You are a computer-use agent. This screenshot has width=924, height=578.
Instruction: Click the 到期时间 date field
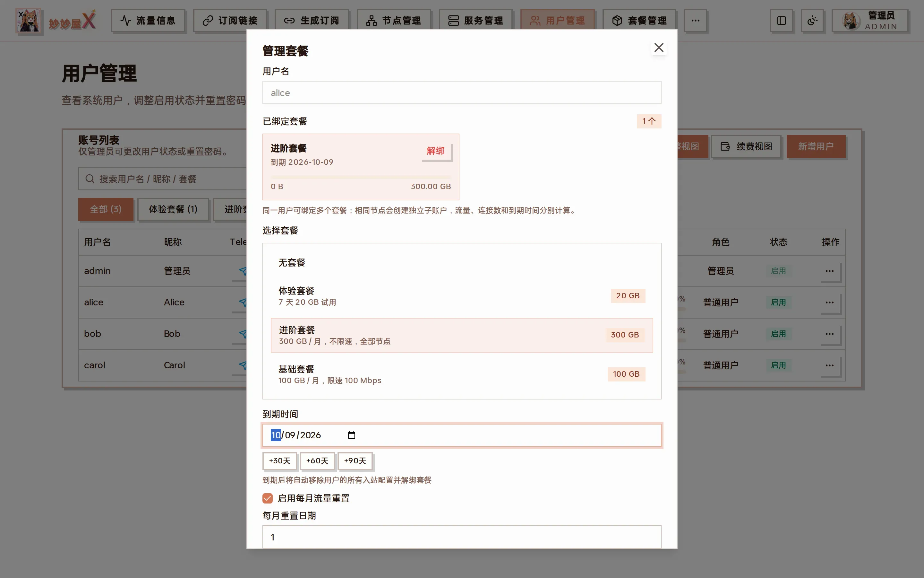(x=462, y=435)
